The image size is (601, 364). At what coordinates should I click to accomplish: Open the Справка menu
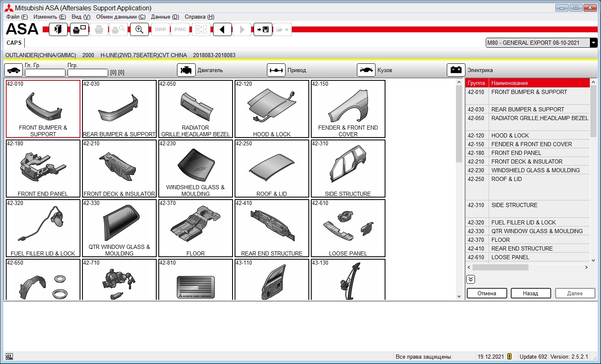199,17
